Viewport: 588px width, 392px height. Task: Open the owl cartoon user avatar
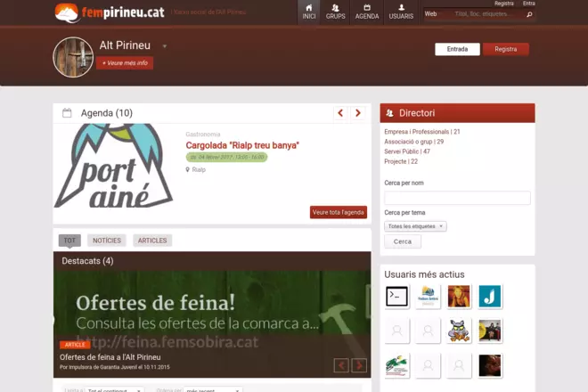click(459, 331)
